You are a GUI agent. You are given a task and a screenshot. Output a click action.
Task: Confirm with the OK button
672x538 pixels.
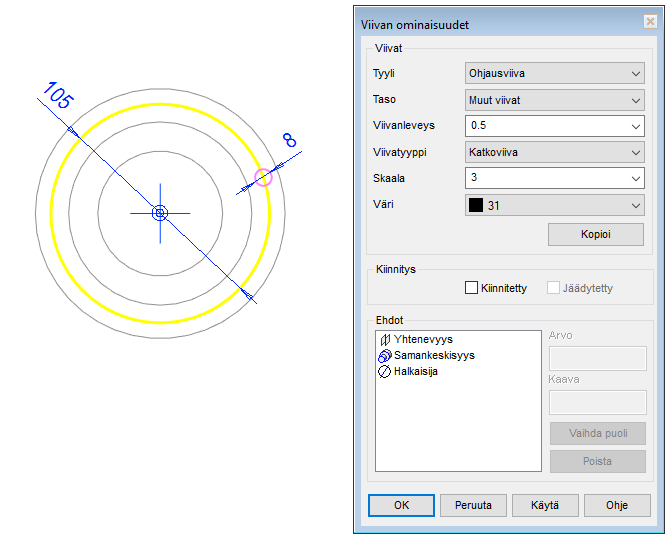401,505
